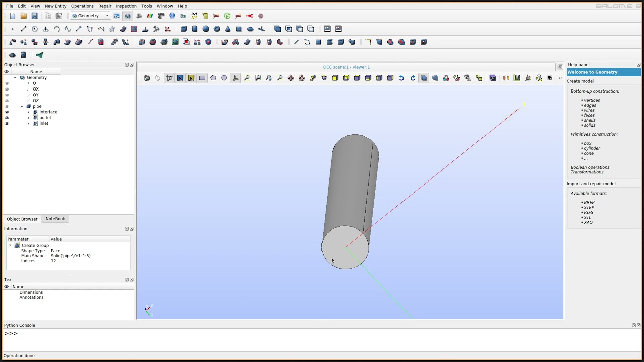
Task: Click the box help link
Action: coord(588,143)
